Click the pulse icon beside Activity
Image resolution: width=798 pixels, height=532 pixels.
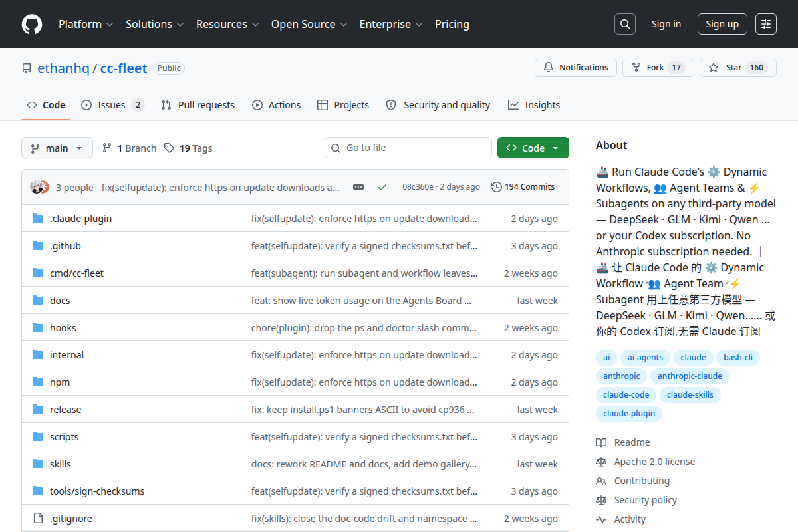tap(601, 519)
